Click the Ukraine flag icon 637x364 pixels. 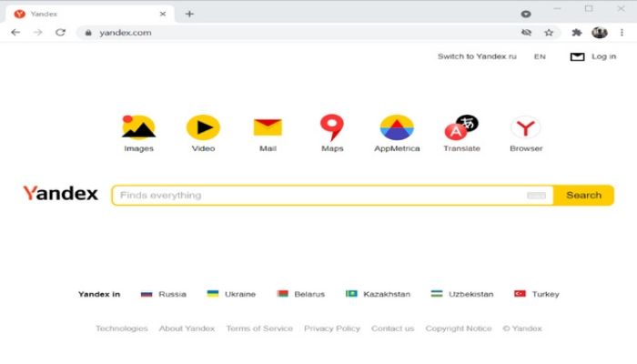(212, 293)
